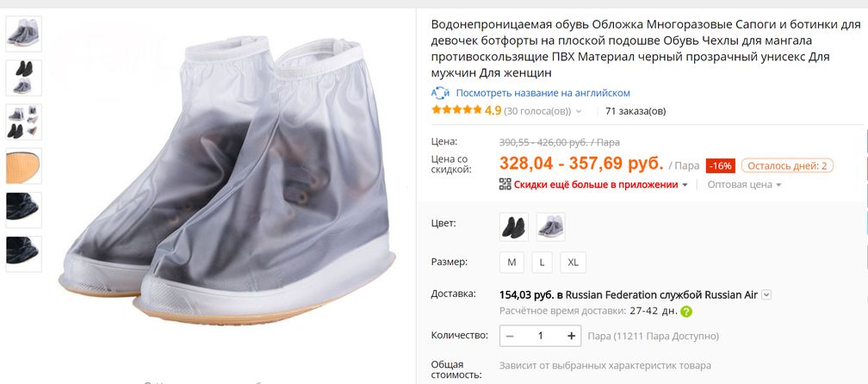Open the Оптовая цена dropdown

744,184
